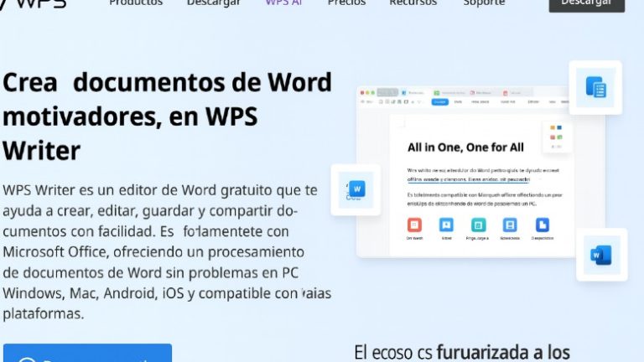Click the blue W icon card left of the mockup

(x=356, y=189)
